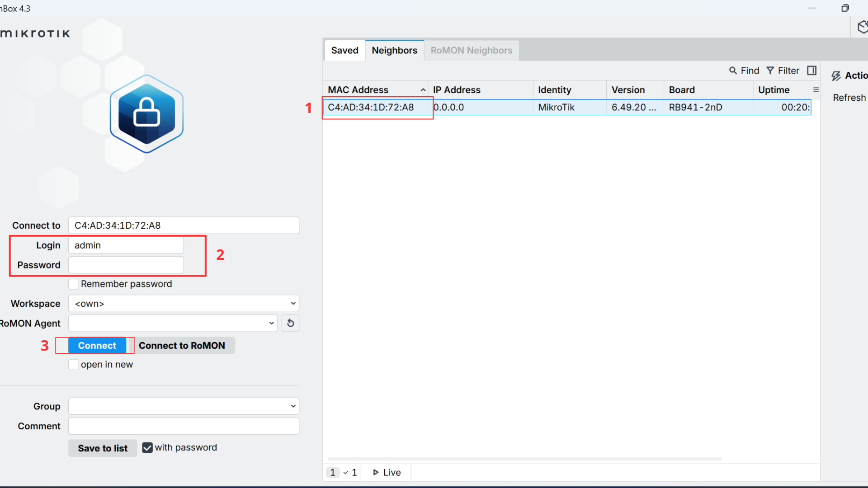Click the Actions lightning icon

click(x=836, y=76)
